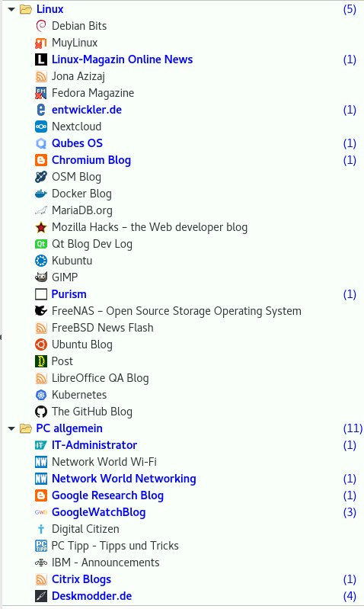This screenshot has width=364, height=609.
Task: Click the Debian Bits swirl icon
Action: (x=41, y=26)
